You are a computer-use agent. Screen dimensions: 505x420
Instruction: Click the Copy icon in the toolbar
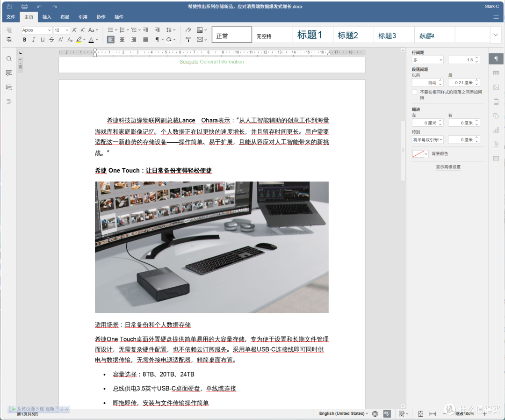click(9, 30)
